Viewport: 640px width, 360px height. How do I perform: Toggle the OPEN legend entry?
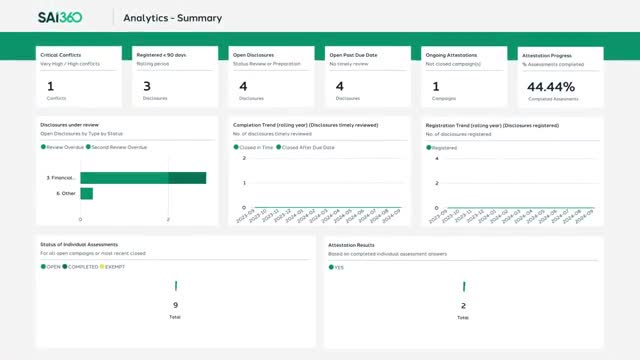51,267
